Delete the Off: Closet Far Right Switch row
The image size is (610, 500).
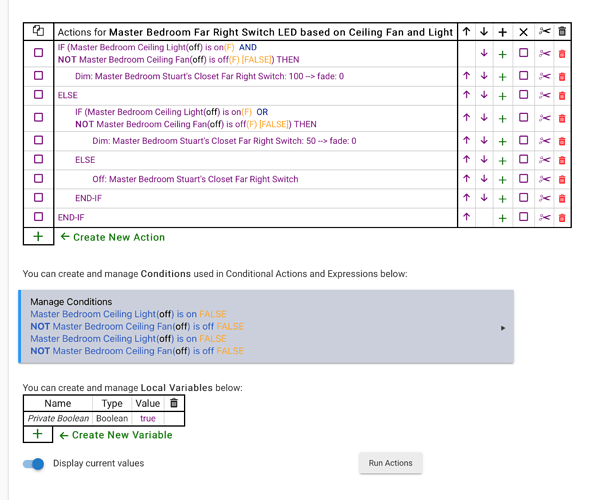coord(562,179)
